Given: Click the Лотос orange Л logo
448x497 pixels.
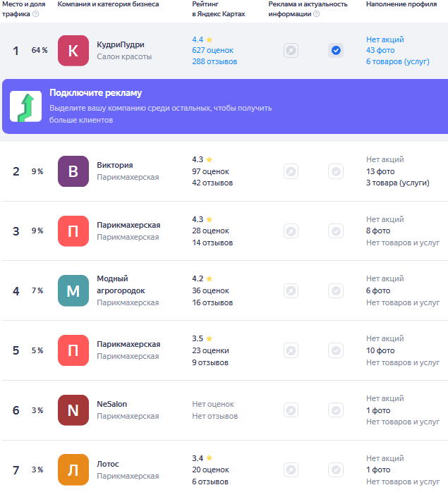Looking at the screenshot, I should (73, 470).
